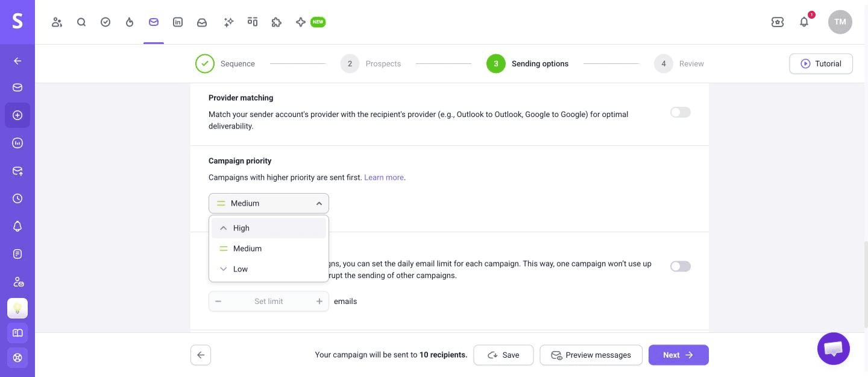
Task: Open the credits ticket icon
Action: click(778, 22)
